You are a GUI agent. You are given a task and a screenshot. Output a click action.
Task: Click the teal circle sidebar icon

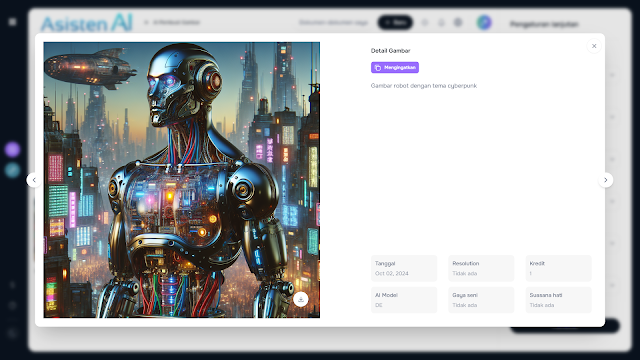[x=12, y=170]
